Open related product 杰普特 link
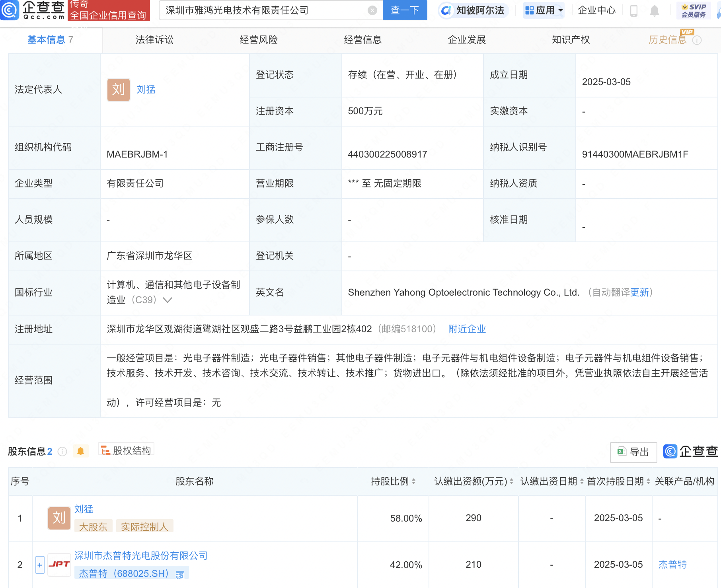The image size is (721, 588). pyautogui.click(x=672, y=565)
